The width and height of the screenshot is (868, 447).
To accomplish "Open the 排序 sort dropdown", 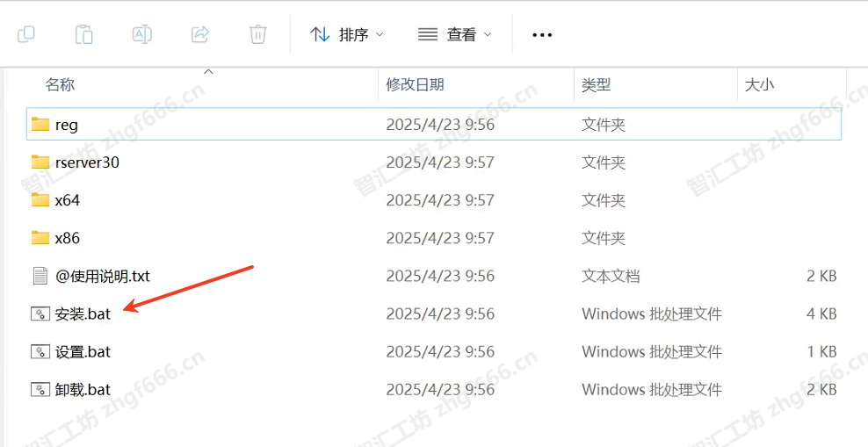I will pyautogui.click(x=346, y=35).
